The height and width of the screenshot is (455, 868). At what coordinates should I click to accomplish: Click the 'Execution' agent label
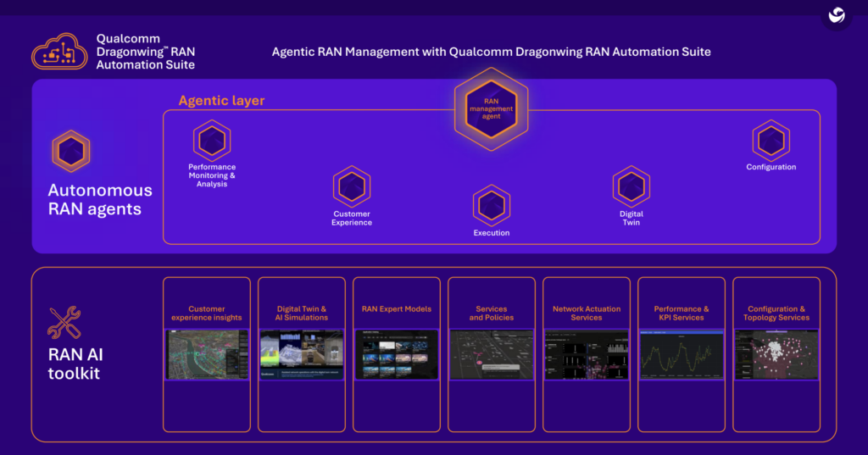tap(491, 233)
